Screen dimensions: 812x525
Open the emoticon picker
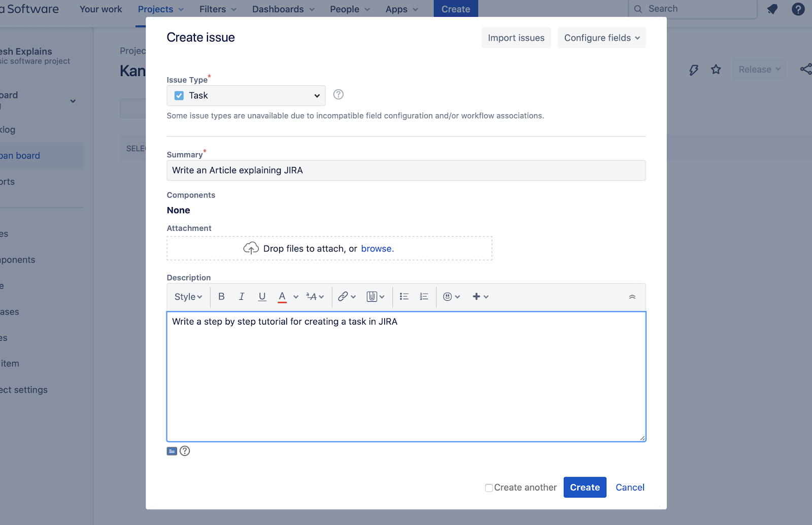451,297
